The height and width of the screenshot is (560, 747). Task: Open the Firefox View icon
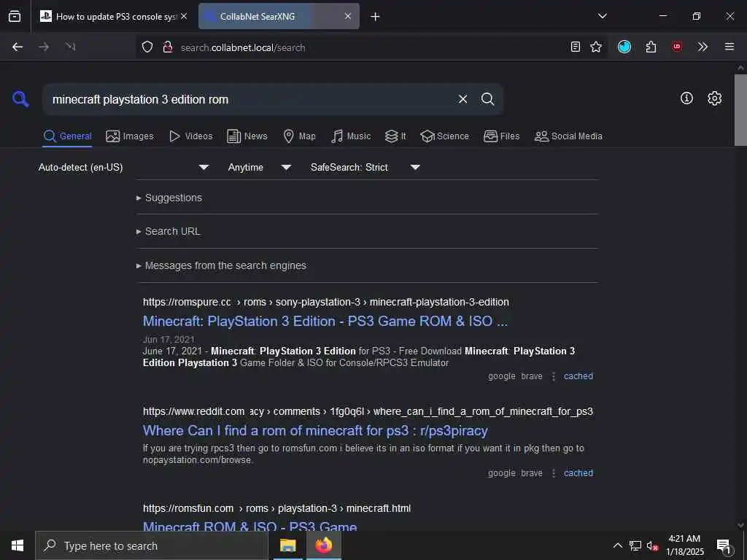pyautogui.click(x=15, y=16)
